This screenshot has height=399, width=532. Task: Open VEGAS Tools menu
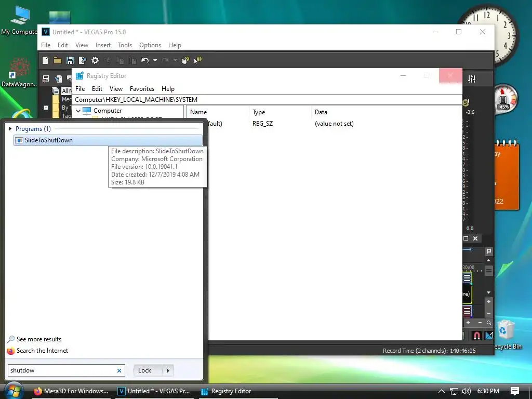pyautogui.click(x=125, y=45)
